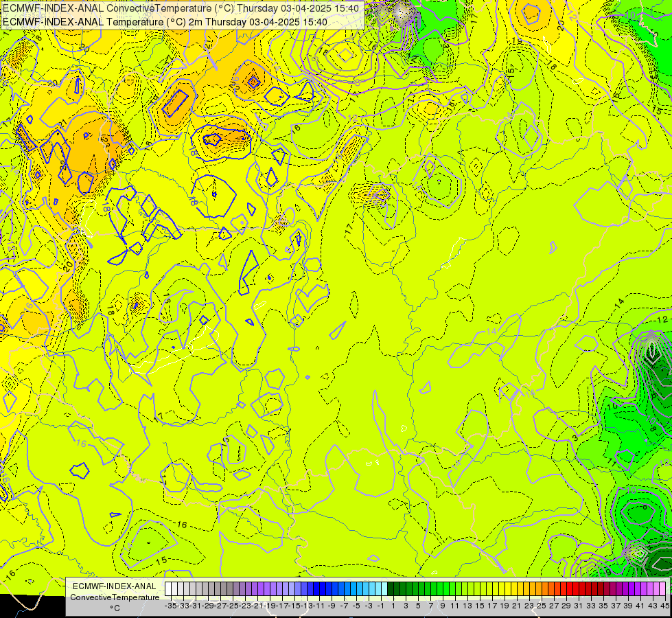Viewport: 672px width, 618px height.
Task: Click the '-1' value in the color scale
Action: pyautogui.click(x=381, y=606)
